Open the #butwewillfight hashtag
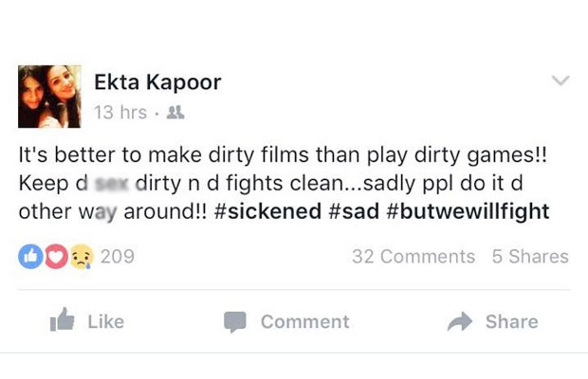The width and height of the screenshot is (588, 379). tap(467, 210)
